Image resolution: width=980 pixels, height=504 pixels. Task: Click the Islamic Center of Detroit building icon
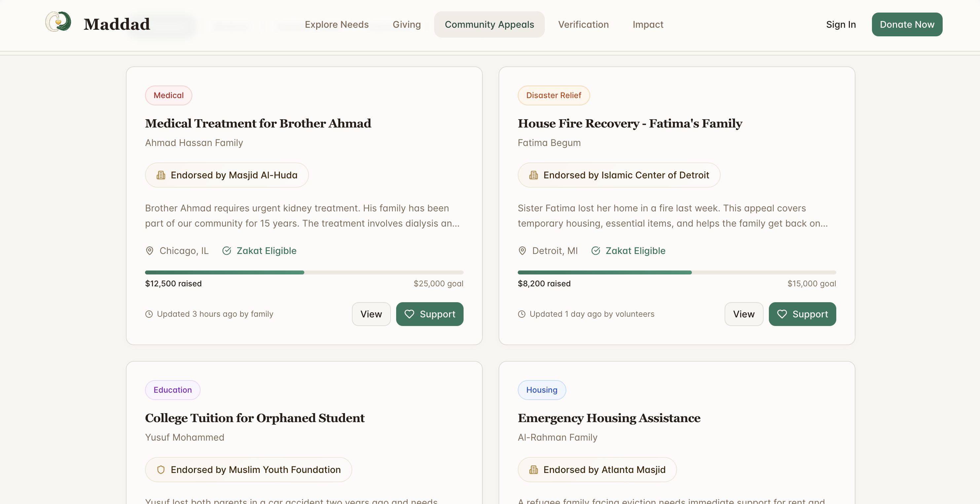[x=533, y=175]
